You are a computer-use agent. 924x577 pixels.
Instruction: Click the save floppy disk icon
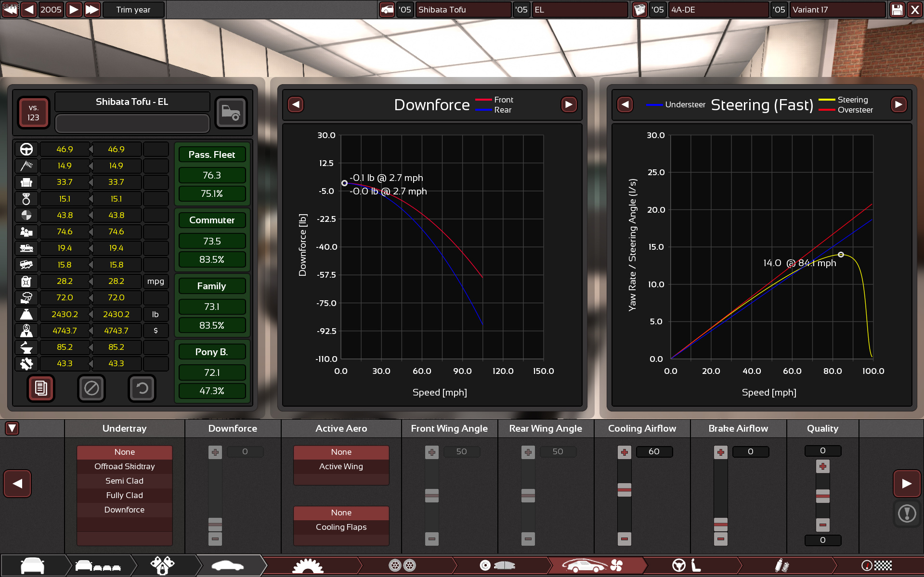(x=897, y=10)
